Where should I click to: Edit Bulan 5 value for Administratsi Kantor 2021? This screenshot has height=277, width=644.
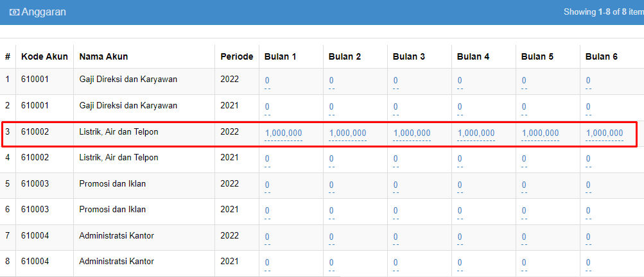coord(524,263)
